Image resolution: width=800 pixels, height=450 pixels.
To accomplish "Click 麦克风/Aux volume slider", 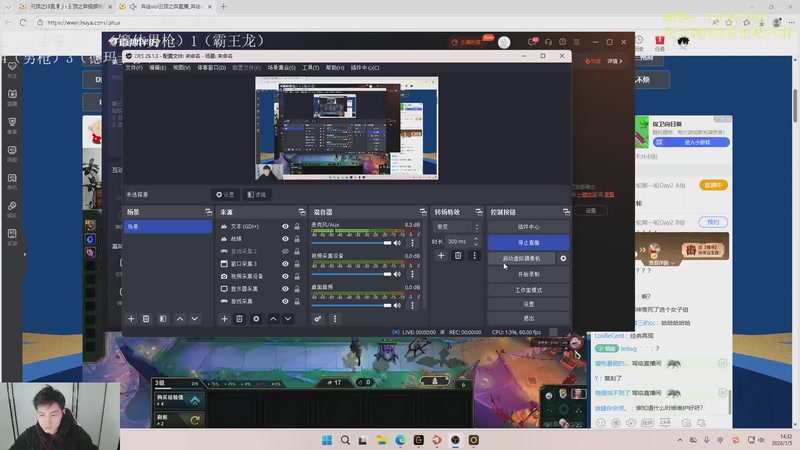I will 352,243.
